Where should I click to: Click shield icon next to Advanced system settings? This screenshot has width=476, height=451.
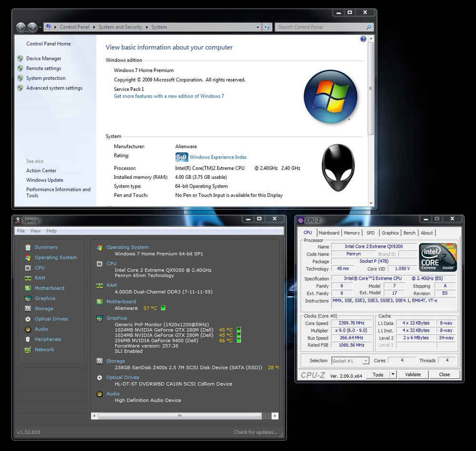click(x=20, y=88)
